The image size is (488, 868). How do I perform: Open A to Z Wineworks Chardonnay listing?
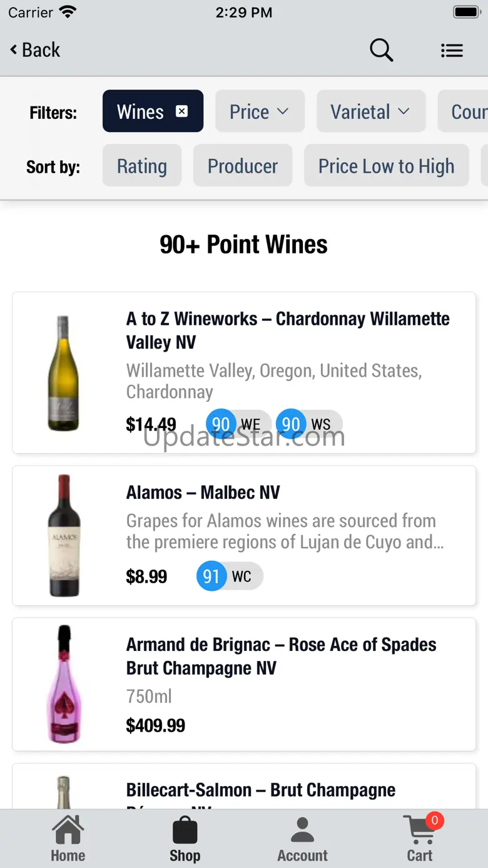point(288,330)
